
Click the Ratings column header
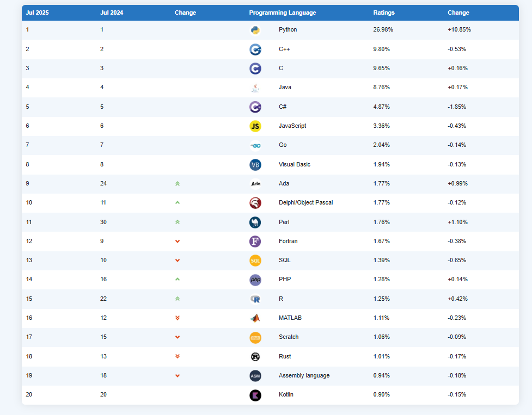pyautogui.click(x=384, y=13)
